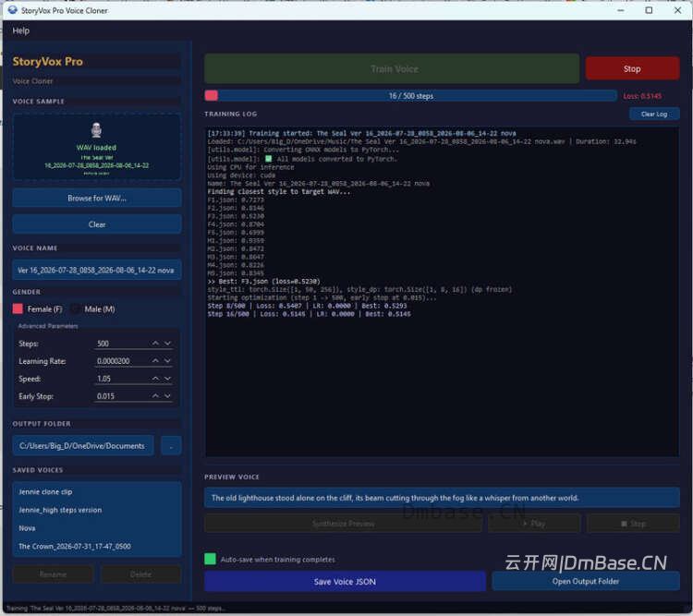Screen dimensions: 693x616
Task: Click the WAV loaded drop zone
Action: click(97, 147)
